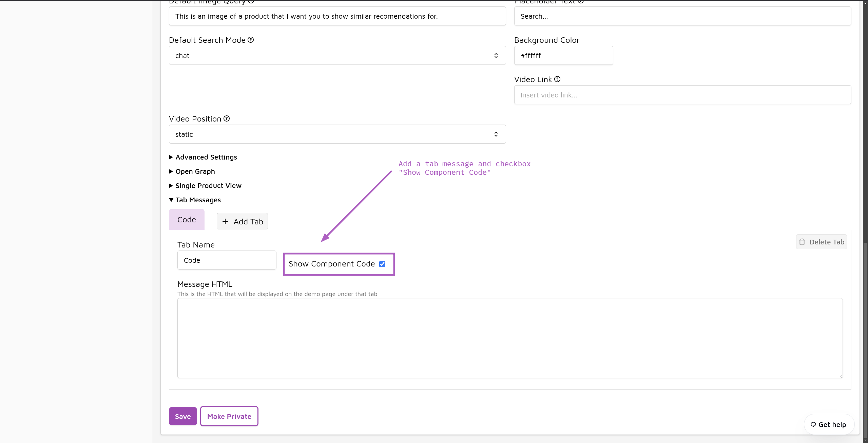Expand the Open Graph section

192,171
